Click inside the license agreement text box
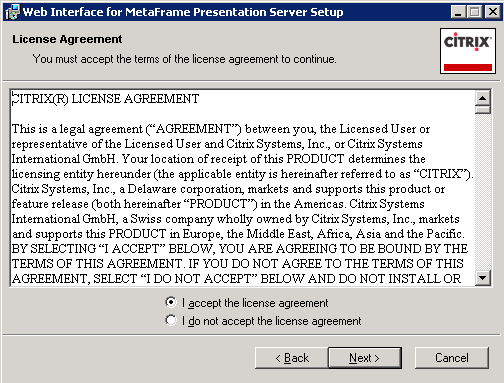The height and width of the screenshot is (383, 504). point(242,188)
